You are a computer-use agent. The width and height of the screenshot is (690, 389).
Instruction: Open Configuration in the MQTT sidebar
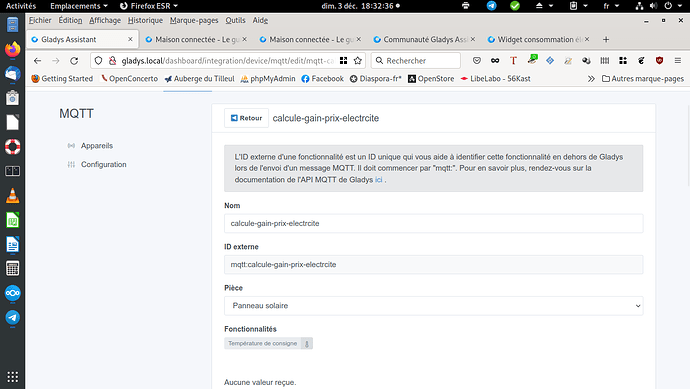103,165
